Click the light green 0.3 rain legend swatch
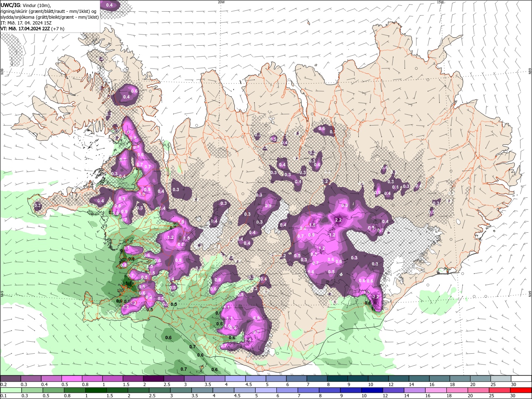 click(32, 390)
